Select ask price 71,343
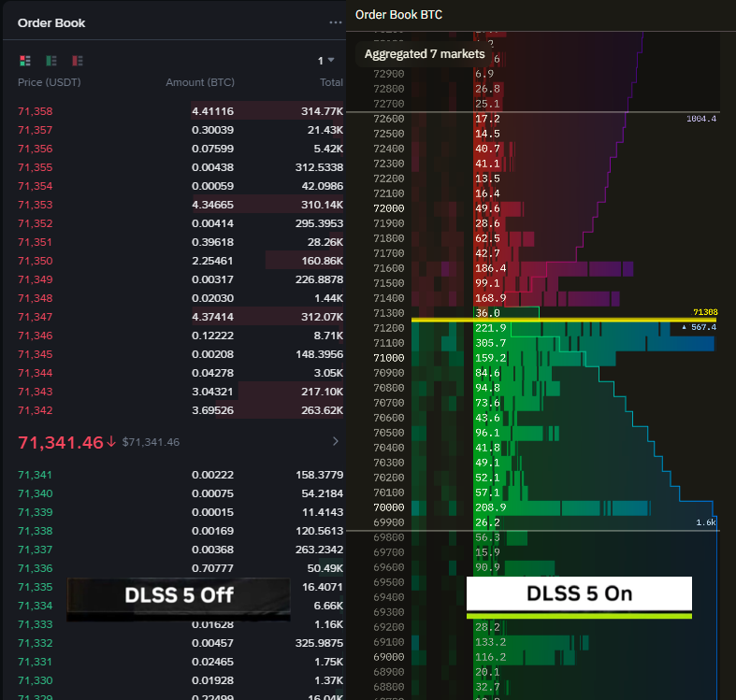 pyautogui.click(x=36, y=392)
